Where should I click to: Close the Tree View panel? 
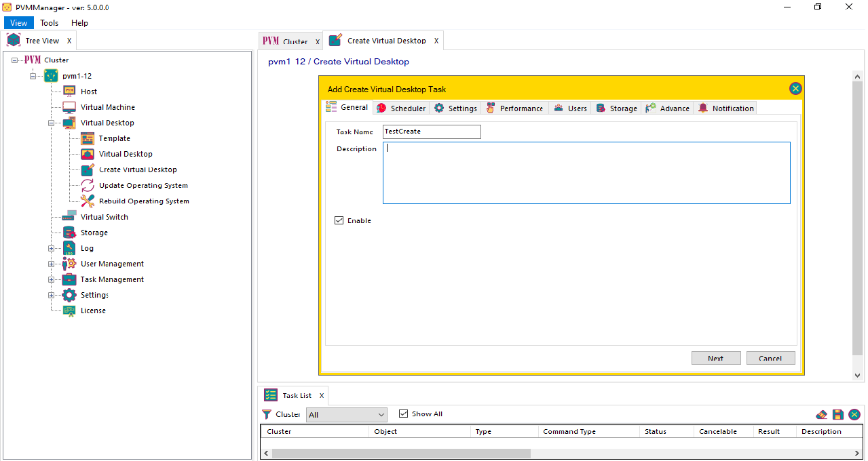pyautogui.click(x=69, y=41)
